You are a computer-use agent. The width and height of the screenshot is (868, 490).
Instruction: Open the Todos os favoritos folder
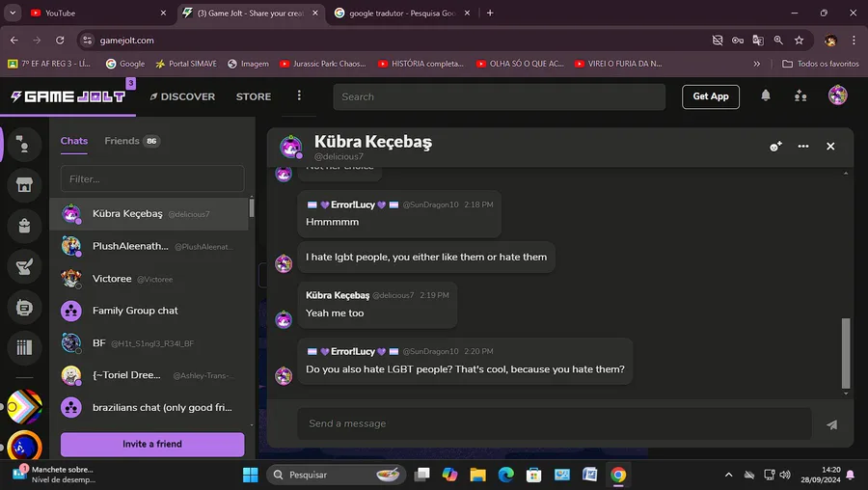(x=821, y=64)
